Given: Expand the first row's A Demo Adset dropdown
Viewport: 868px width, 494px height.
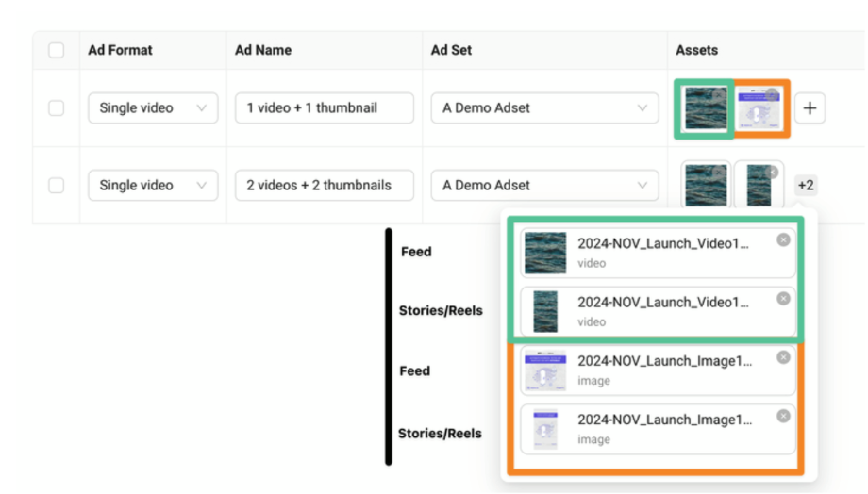Looking at the screenshot, I should [544, 108].
